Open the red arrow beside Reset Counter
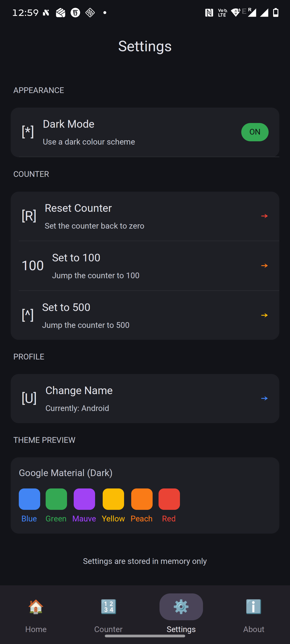The width and height of the screenshot is (290, 644). tap(264, 216)
